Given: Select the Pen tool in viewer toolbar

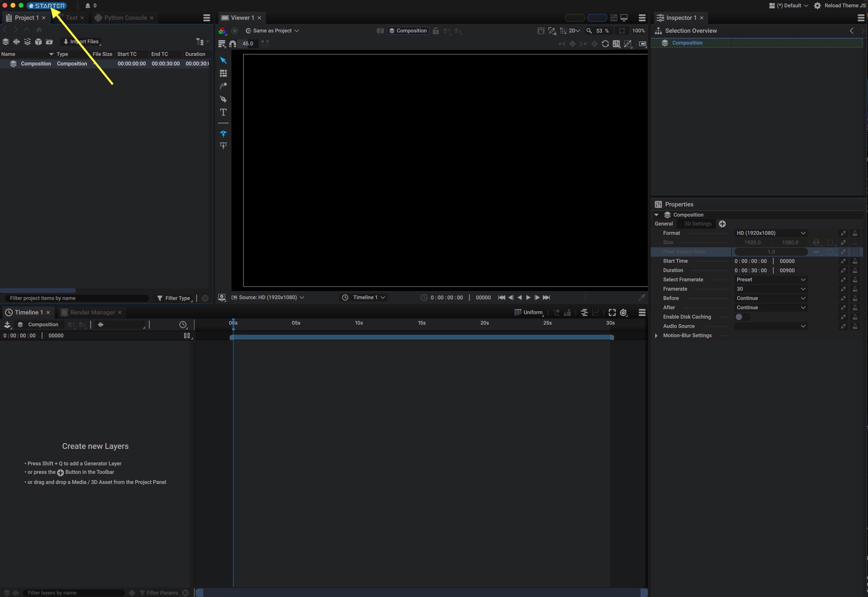Looking at the screenshot, I should pyautogui.click(x=223, y=99).
